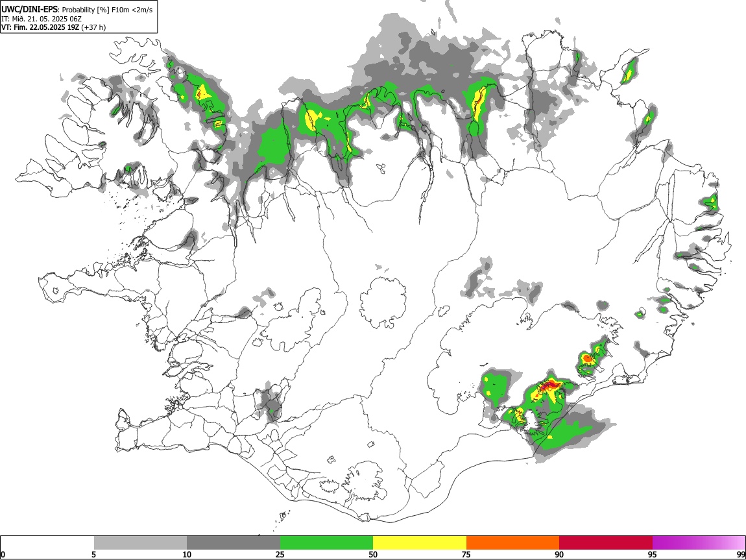Image resolution: width=746 pixels, height=560 pixels.
Task: Click the green 25–50% legend swatch
Action: [x=326, y=543]
